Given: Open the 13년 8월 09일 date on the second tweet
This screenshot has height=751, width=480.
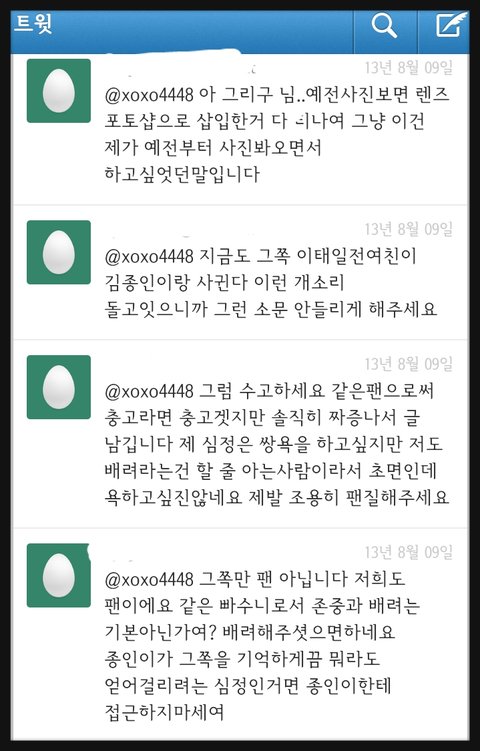Looking at the screenshot, I should click(x=409, y=229).
